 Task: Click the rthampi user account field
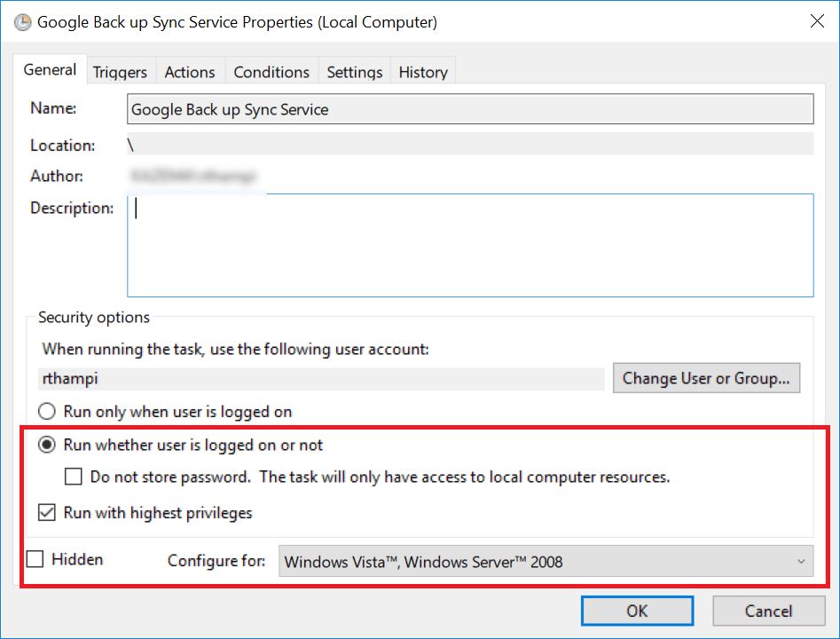point(321,378)
